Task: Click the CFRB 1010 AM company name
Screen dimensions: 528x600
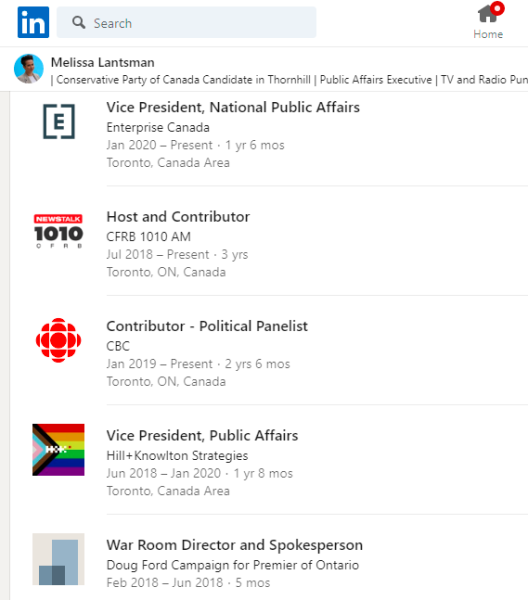Action: 148,237
